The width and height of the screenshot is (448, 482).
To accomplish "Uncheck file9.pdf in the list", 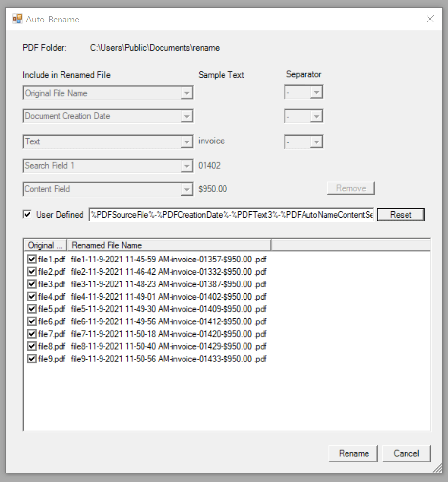I will pos(32,359).
